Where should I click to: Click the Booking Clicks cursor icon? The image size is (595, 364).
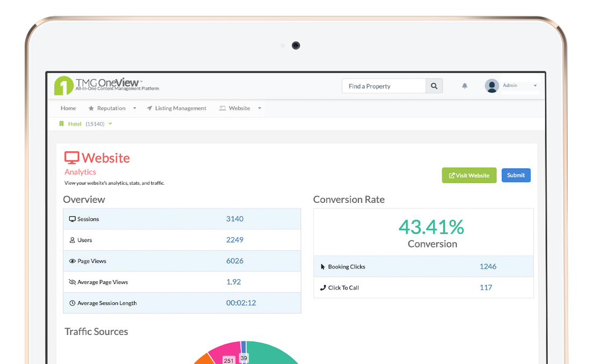323,266
